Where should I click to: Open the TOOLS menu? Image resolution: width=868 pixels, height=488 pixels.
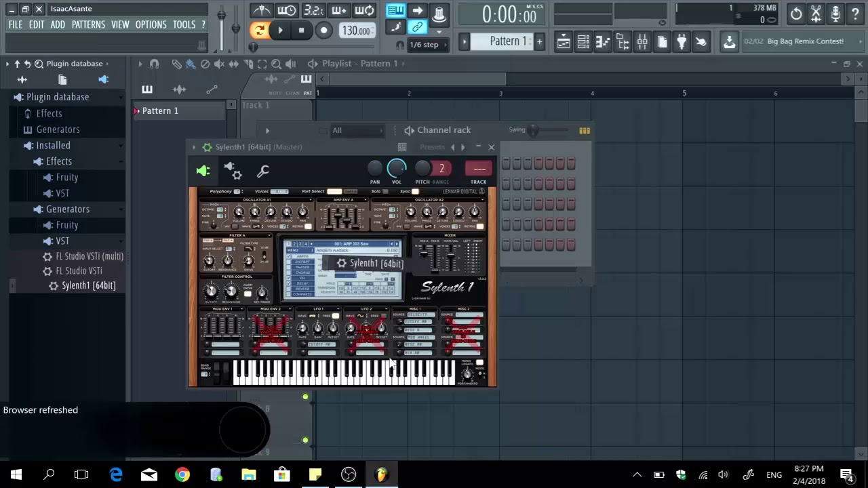(184, 24)
